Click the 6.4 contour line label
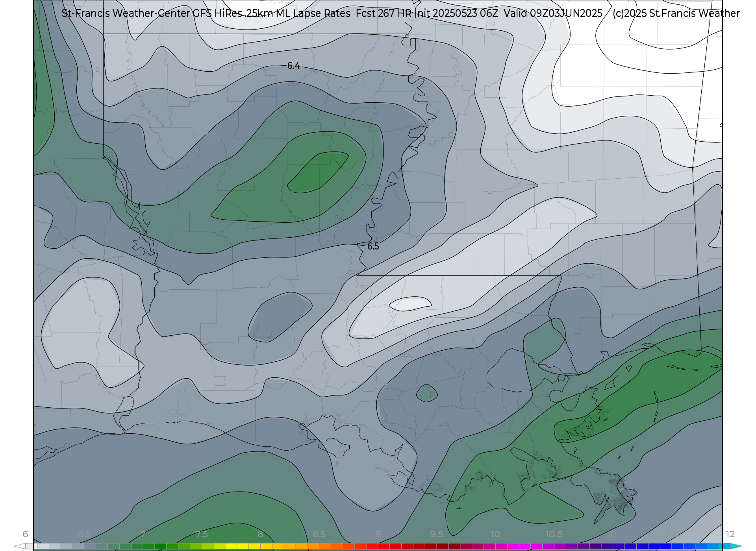 click(x=294, y=66)
